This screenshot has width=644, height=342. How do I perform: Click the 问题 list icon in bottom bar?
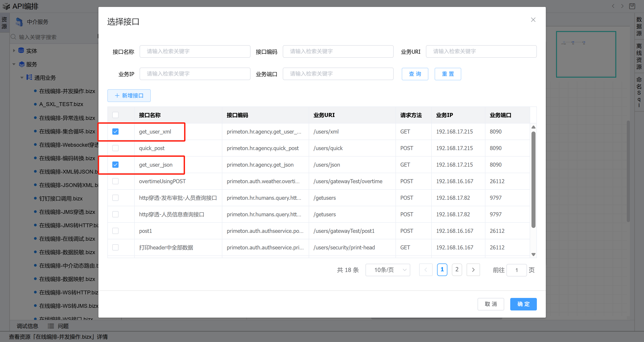point(51,326)
